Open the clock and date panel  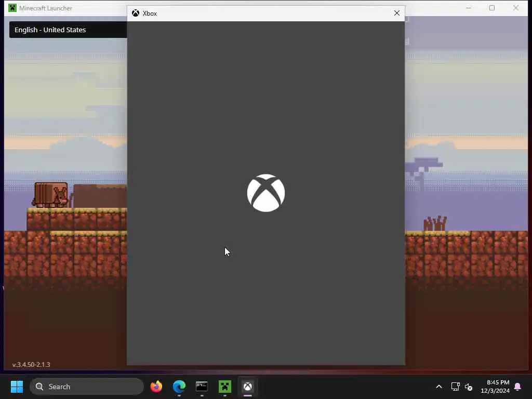pyautogui.click(x=495, y=387)
